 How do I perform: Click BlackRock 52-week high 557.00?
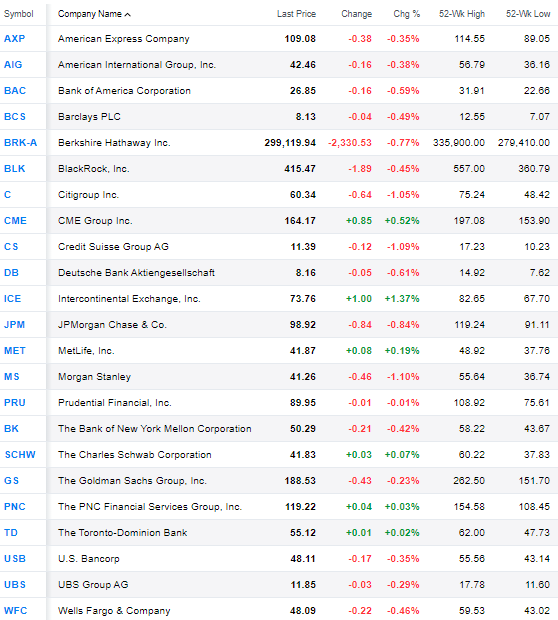coord(469,169)
